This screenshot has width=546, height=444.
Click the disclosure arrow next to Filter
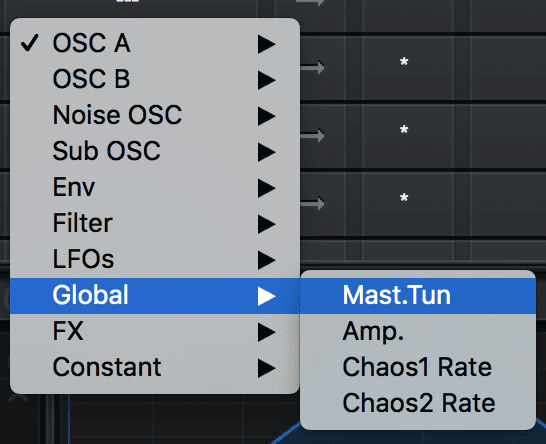267,224
